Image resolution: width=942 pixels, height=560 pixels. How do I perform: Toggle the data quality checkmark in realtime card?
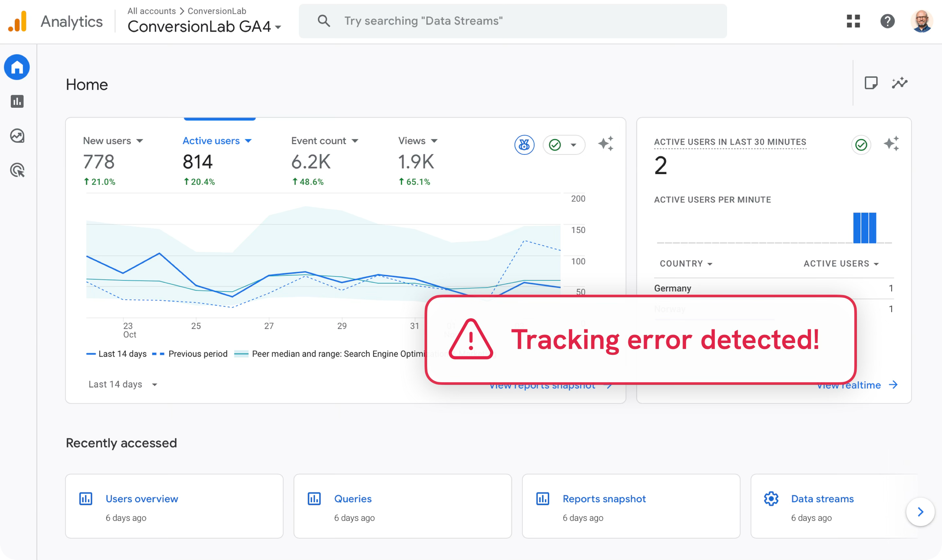click(x=861, y=144)
